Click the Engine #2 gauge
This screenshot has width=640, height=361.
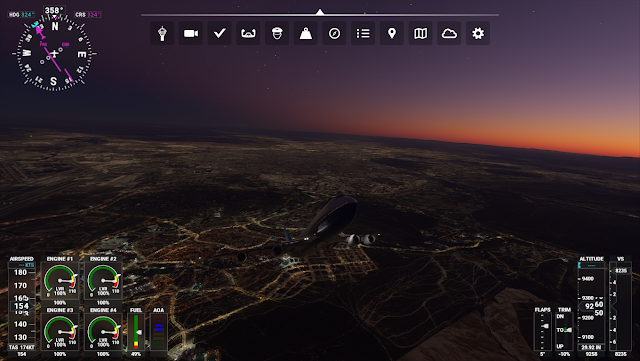coord(103,281)
